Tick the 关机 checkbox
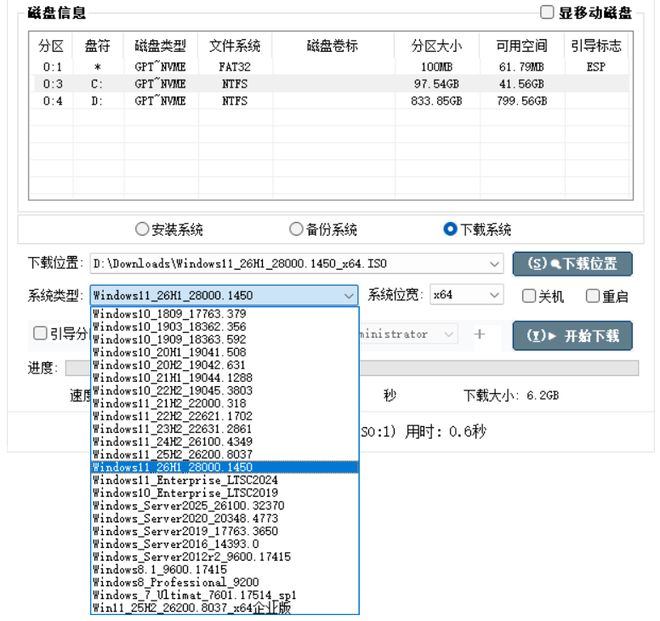 point(529,296)
